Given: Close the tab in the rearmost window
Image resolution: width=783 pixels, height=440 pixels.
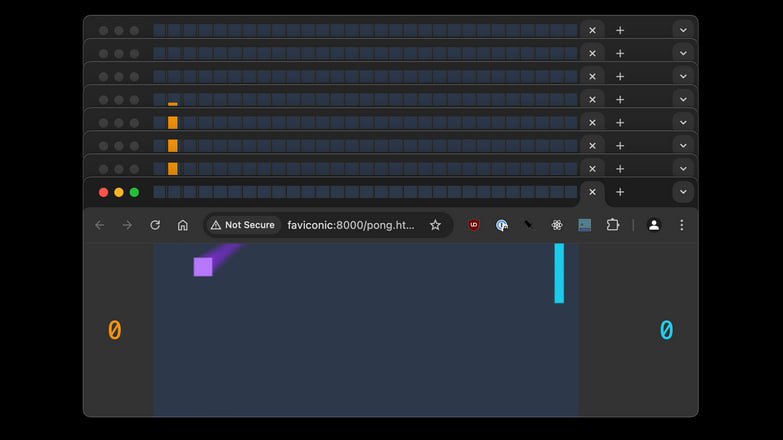Looking at the screenshot, I should point(592,30).
